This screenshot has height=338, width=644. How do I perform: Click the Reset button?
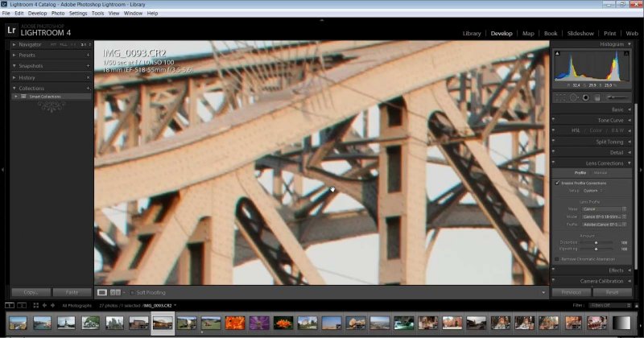(612, 292)
